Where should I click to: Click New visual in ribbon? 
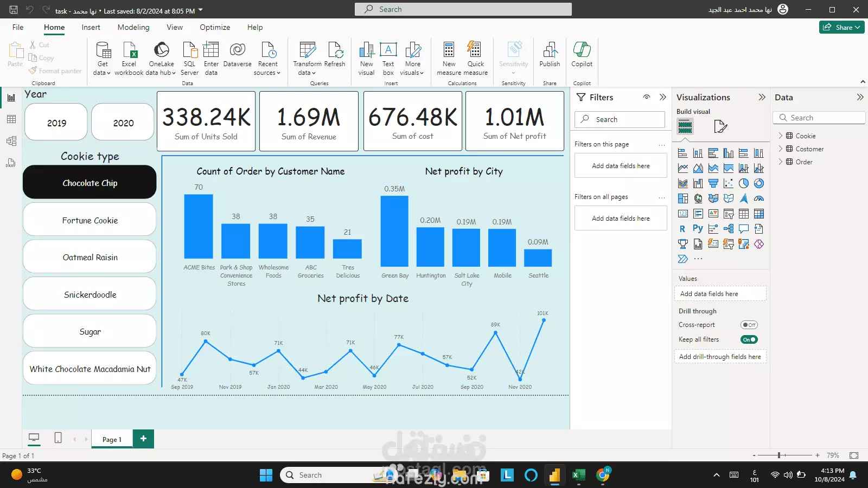pos(367,59)
